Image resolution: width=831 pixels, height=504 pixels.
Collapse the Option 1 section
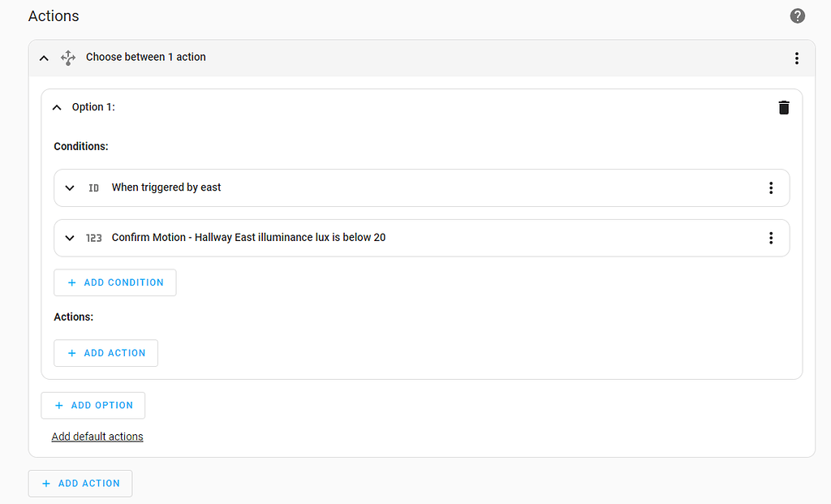pos(57,107)
